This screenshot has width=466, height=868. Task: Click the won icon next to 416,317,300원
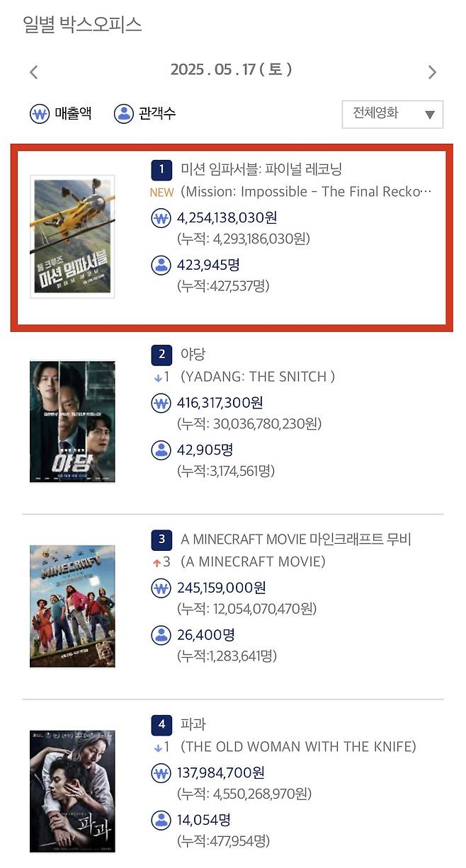161,404
